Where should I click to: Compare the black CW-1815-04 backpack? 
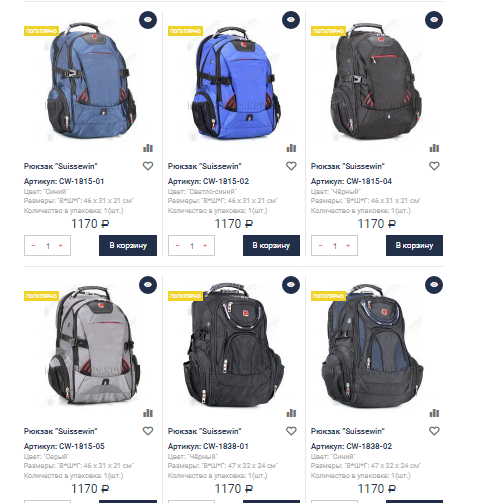[x=434, y=148]
